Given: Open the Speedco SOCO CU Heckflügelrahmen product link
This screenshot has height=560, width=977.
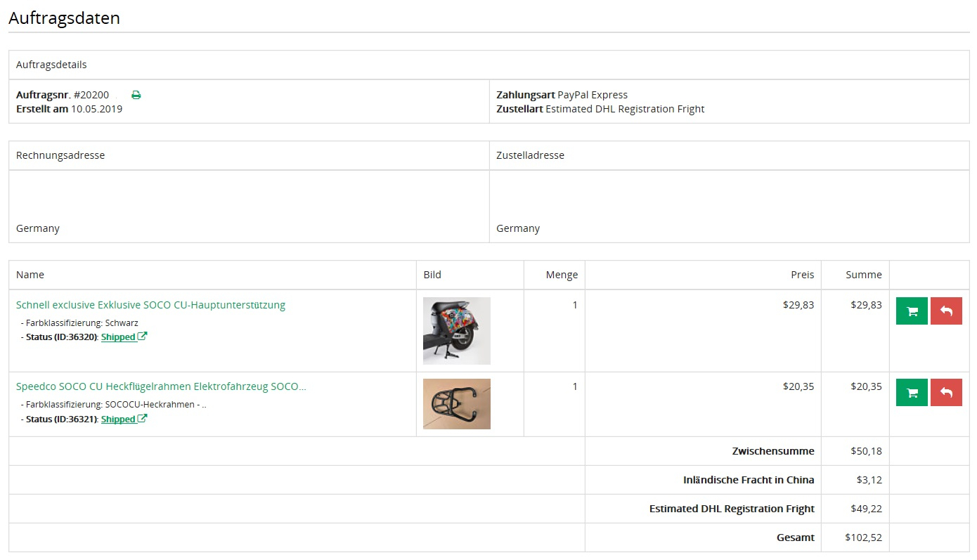Looking at the screenshot, I should [x=161, y=386].
